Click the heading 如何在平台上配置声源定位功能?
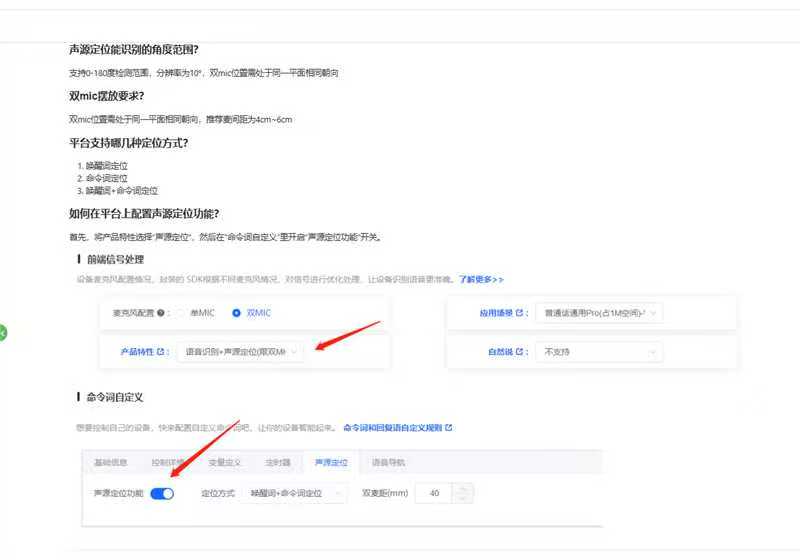Viewport: 800px width, 560px height. 144,214
